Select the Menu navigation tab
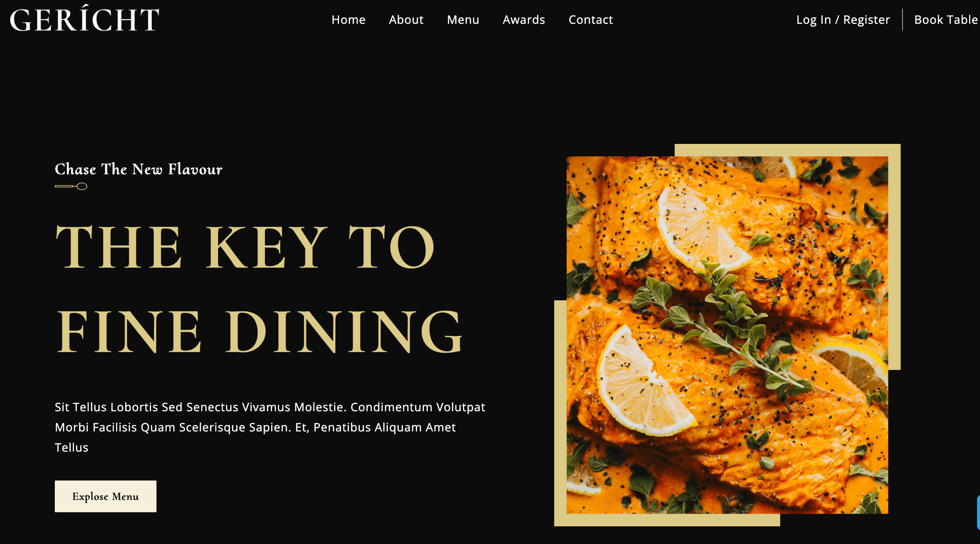 pos(463,19)
